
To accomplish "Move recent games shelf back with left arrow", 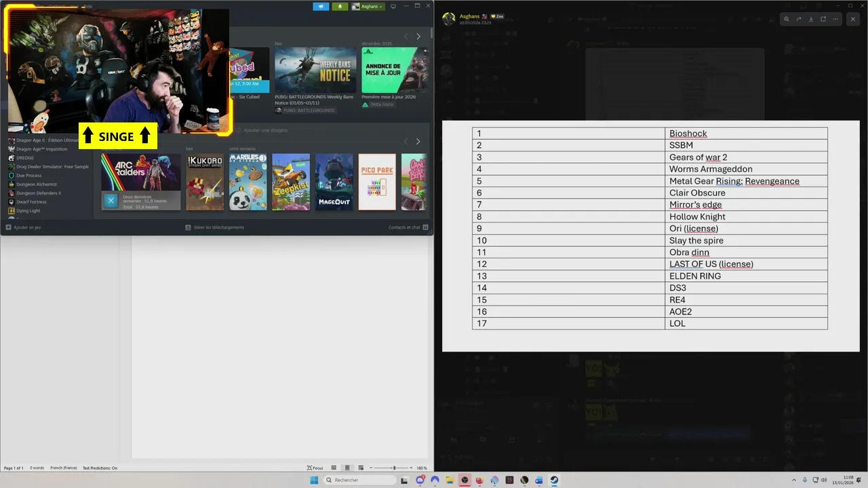I will click(x=406, y=141).
